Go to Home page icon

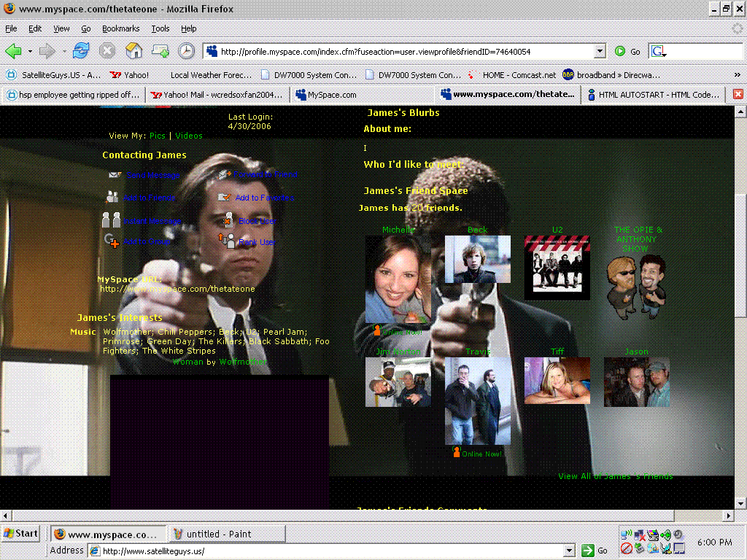click(x=134, y=50)
